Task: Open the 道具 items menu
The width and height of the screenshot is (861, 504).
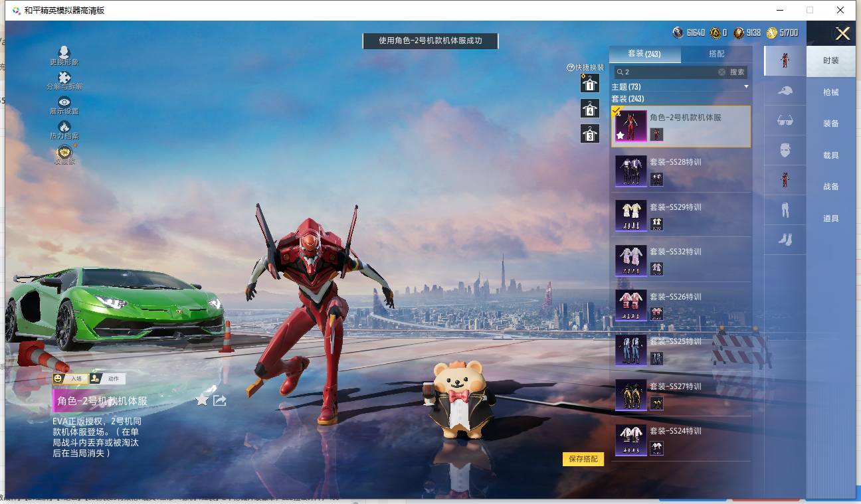Action: pyautogui.click(x=831, y=218)
